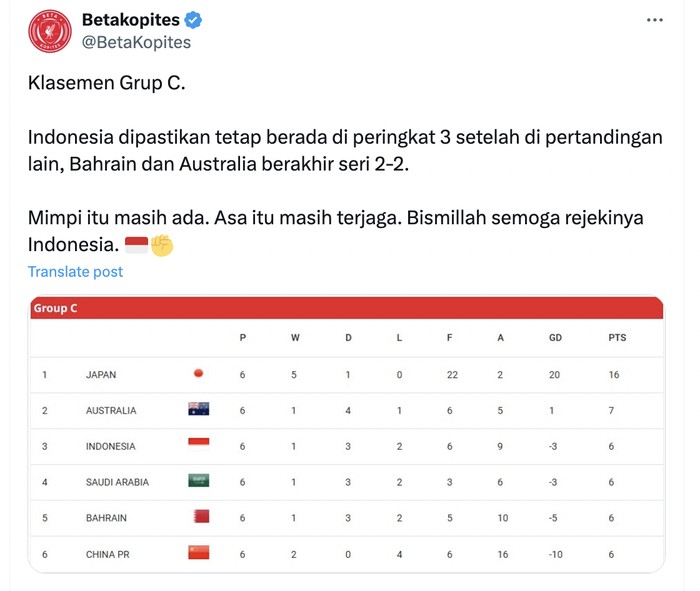This screenshot has width=700, height=591.
Task: Click the GD column header
Action: [555, 338]
